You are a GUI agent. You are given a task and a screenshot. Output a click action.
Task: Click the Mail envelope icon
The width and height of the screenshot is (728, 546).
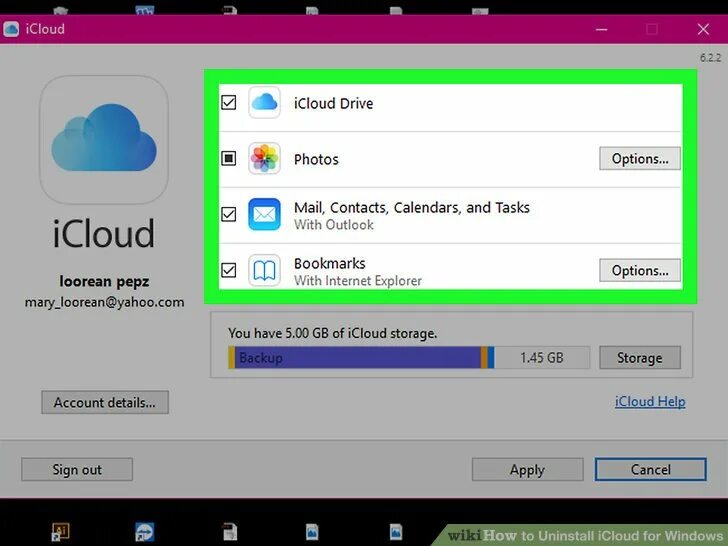pos(264,214)
